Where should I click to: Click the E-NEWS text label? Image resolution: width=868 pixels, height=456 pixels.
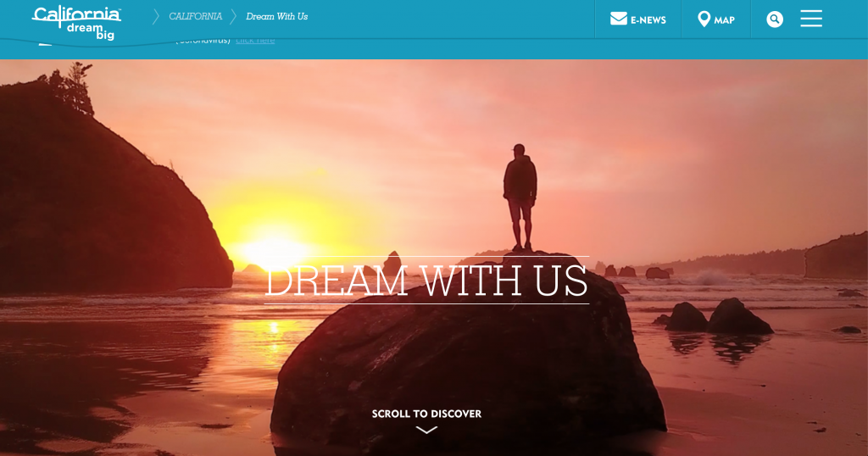click(x=648, y=20)
